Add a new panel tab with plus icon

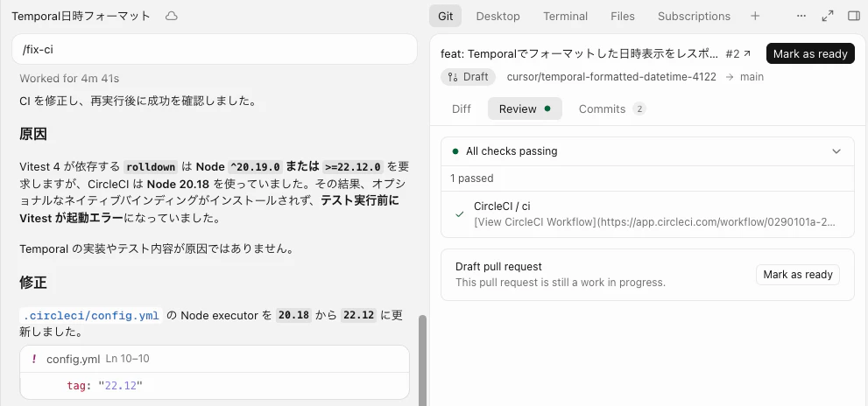coord(755,16)
